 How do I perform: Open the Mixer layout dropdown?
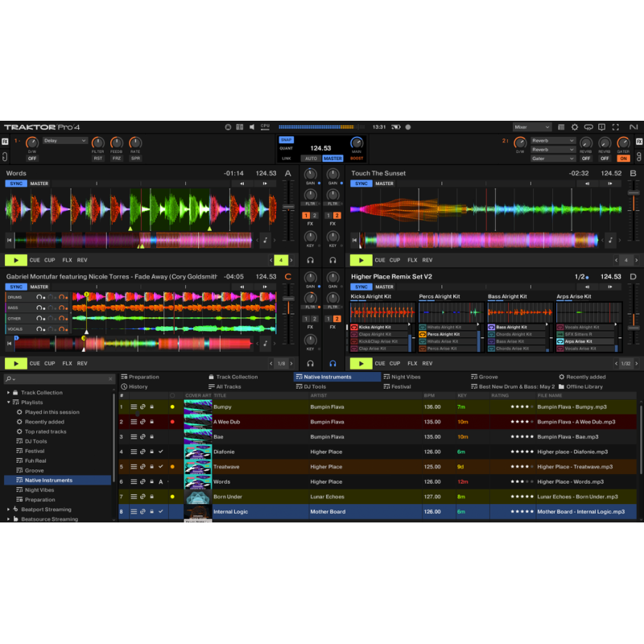click(x=531, y=127)
